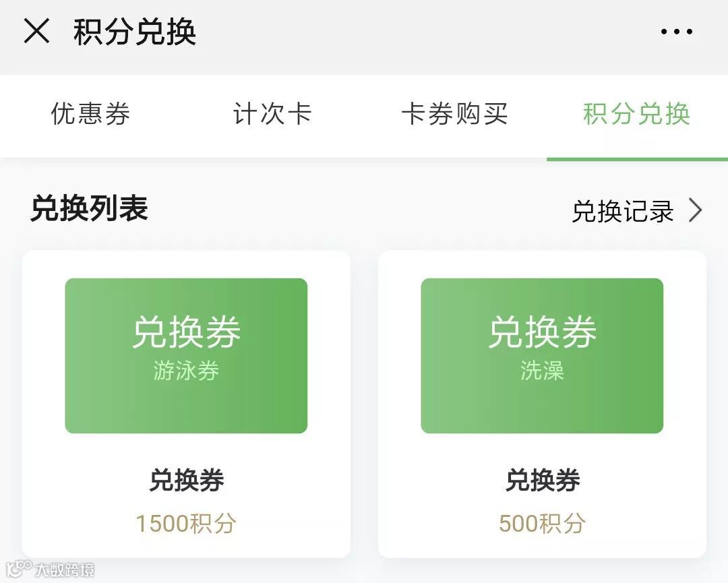The width and height of the screenshot is (728, 583).
Task: Expand 兑换记录 using the chevron arrow
Action: (x=695, y=210)
